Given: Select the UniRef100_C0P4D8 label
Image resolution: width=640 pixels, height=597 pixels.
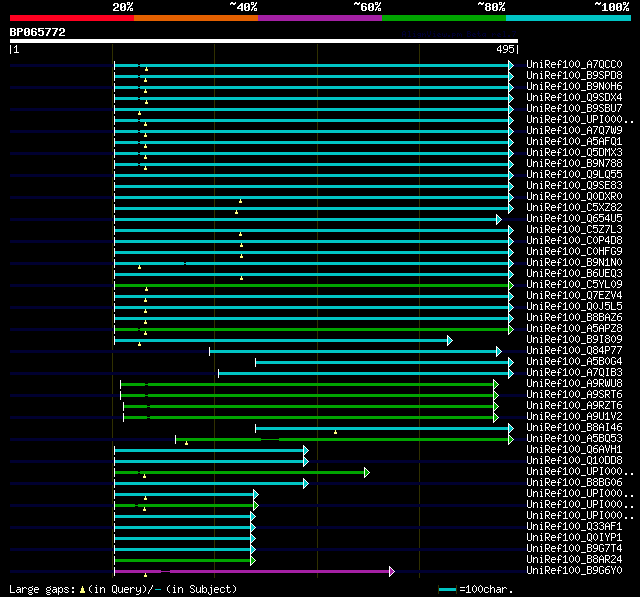Looking at the screenshot, I should click(x=574, y=241).
